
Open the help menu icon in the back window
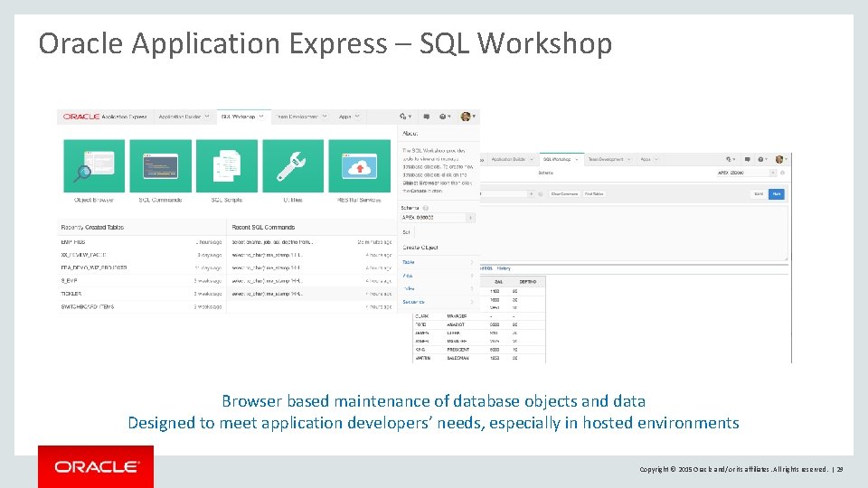(762, 159)
